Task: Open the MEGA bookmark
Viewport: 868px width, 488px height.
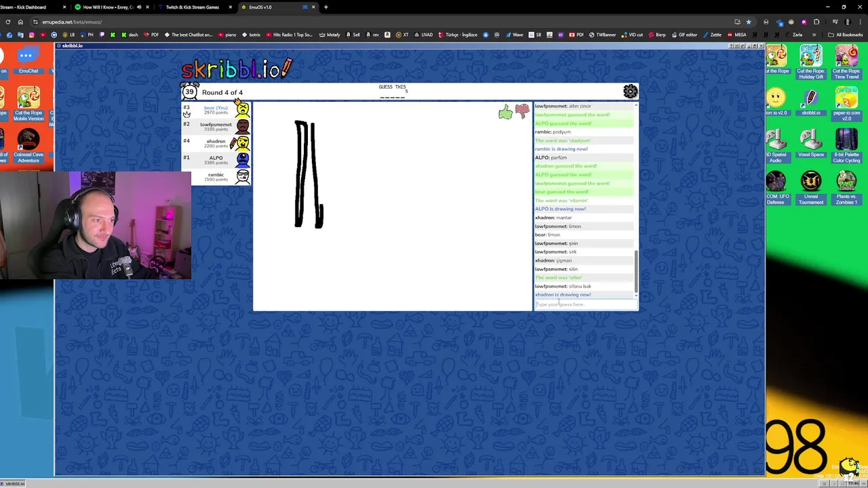Action: click(737, 35)
